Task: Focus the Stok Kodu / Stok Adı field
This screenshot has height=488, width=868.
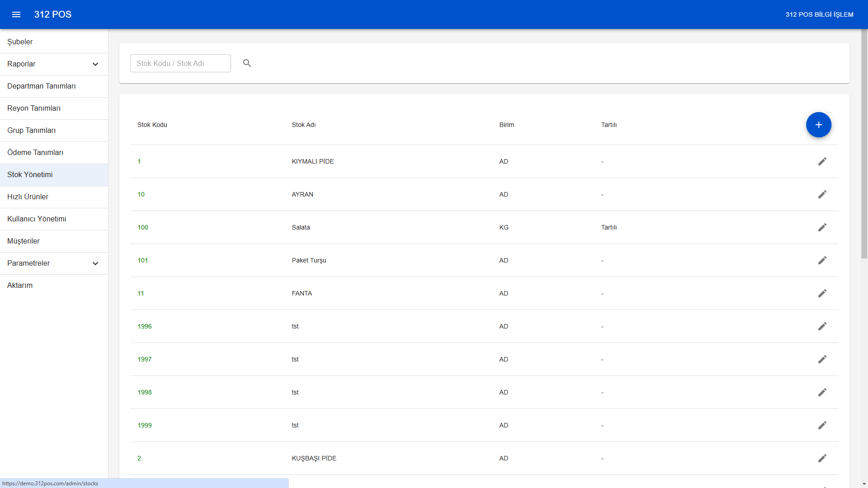Action: point(180,63)
